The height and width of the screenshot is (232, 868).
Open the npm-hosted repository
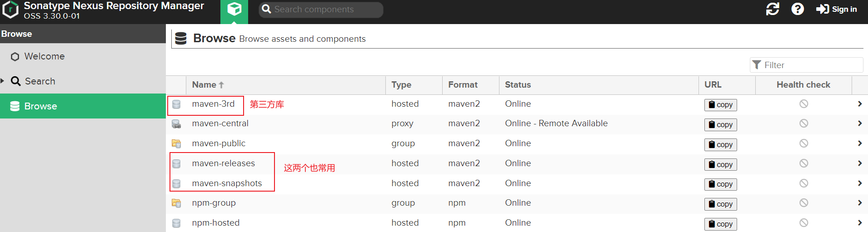click(215, 223)
